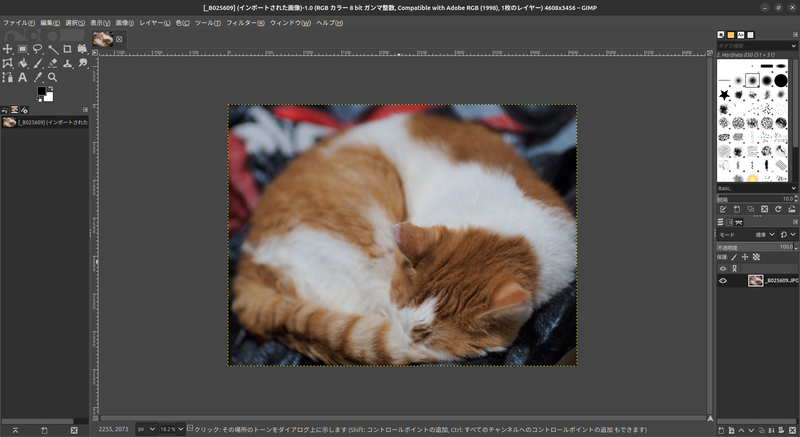Switch to the Layers tab
800x437 pixels.
720,222
